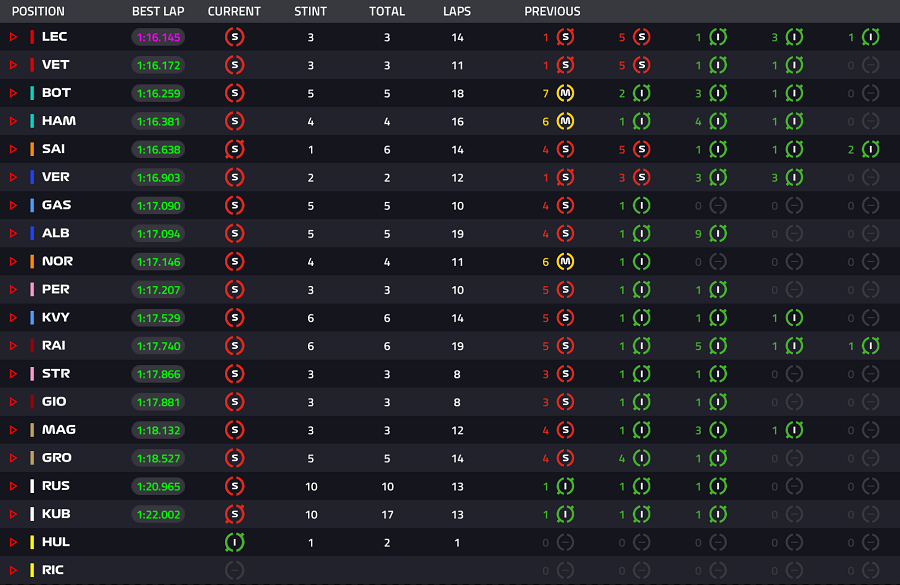This screenshot has width=900, height=585.
Task: Expand the VET row arrow
Action: tap(13, 65)
